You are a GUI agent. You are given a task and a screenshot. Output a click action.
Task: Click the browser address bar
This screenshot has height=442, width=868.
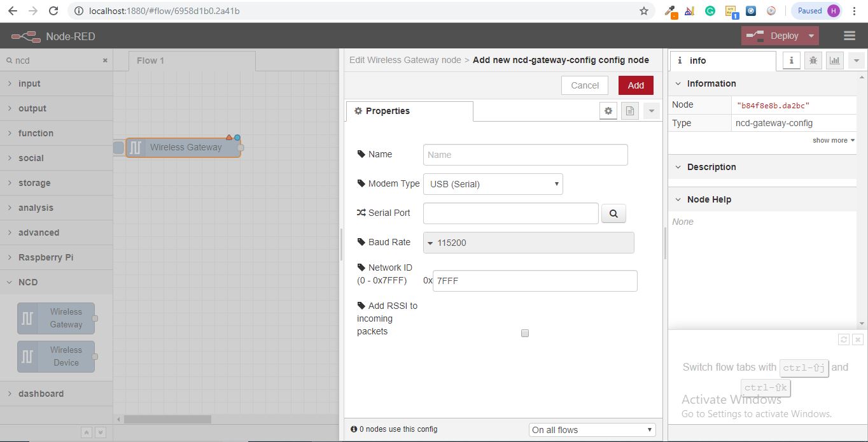click(356, 11)
